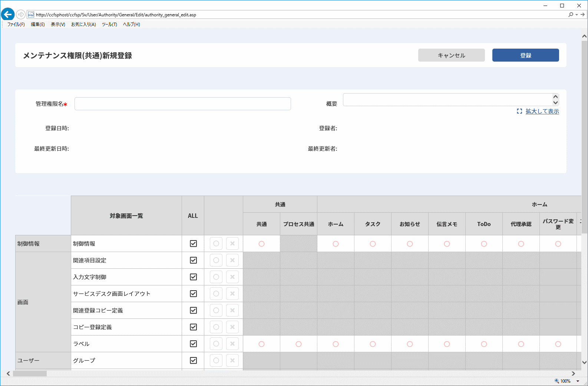The width and height of the screenshot is (588, 386).
Task: Open the ツール(T) menu
Action: pos(109,24)
